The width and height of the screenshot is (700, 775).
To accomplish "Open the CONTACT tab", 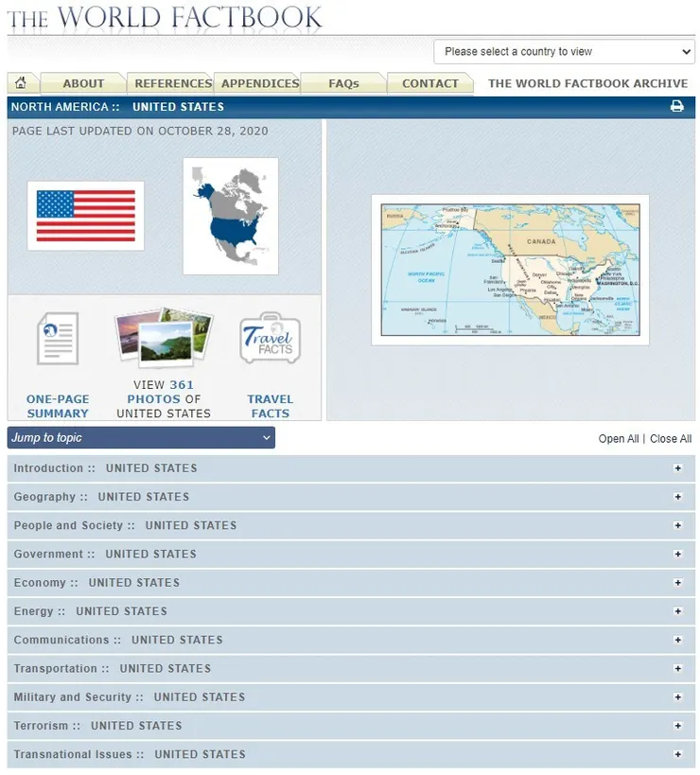I will (430, 83).
